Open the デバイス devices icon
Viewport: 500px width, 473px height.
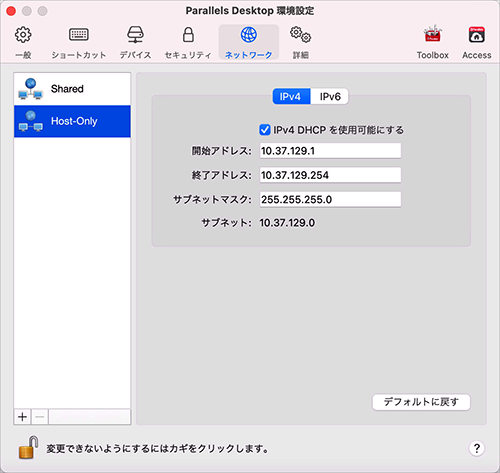pos(135,35)
